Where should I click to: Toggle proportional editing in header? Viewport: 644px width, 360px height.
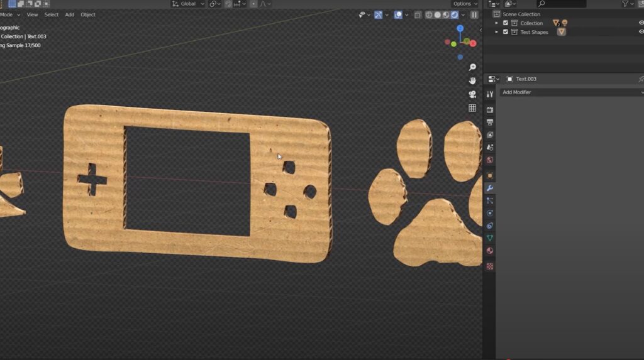pyautogui.click(x=253, y=4)
